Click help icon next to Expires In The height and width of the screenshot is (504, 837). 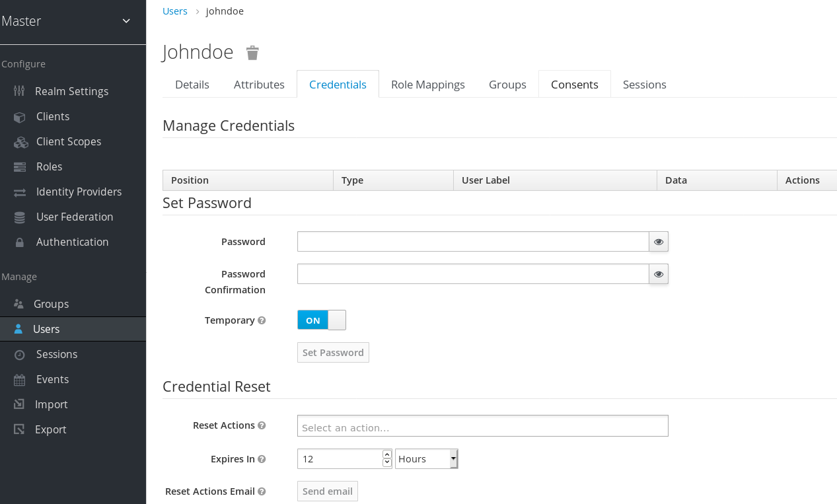point(262,459)
